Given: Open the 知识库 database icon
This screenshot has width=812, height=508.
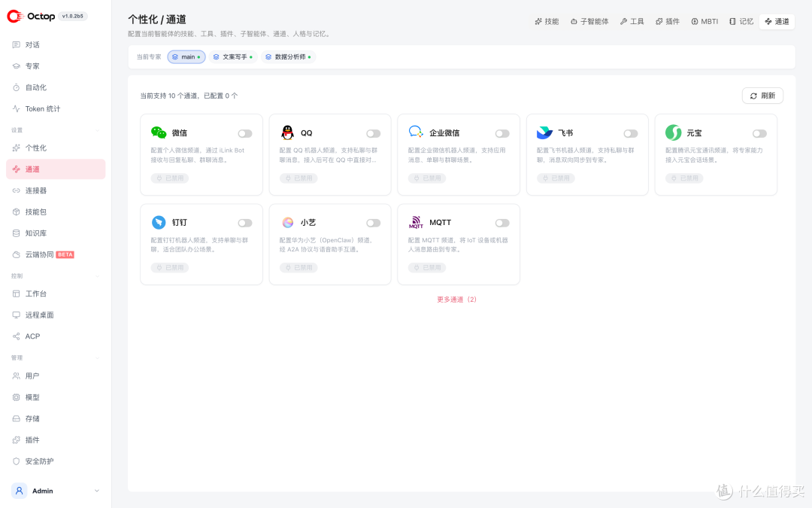Looking at the screenshot, I should click(x=16, y=233).
